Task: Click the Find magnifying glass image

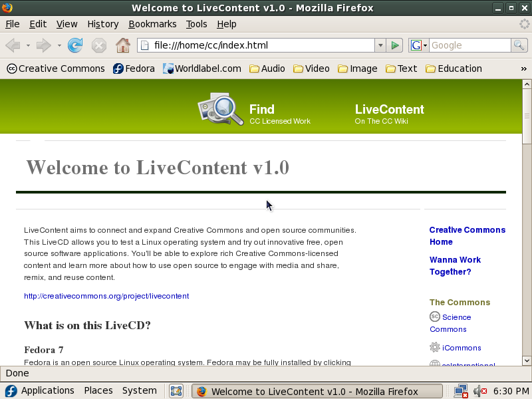Action: (221, 108)
